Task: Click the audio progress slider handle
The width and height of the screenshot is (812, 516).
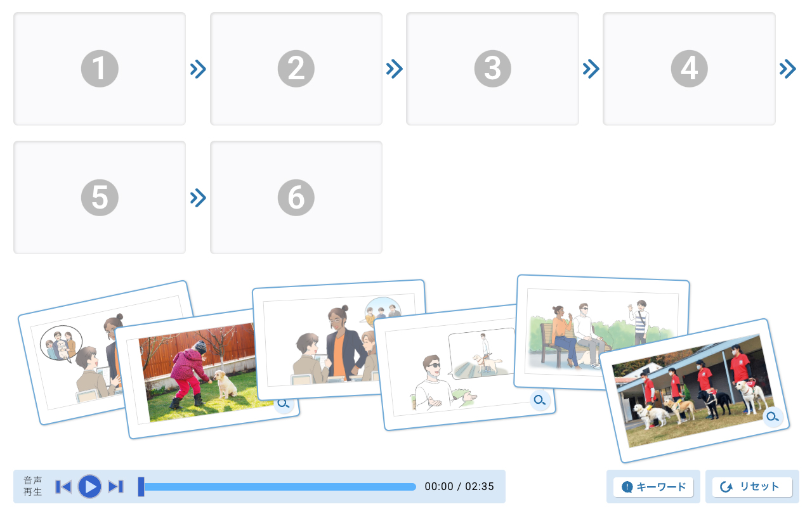Action: point(141,487)
